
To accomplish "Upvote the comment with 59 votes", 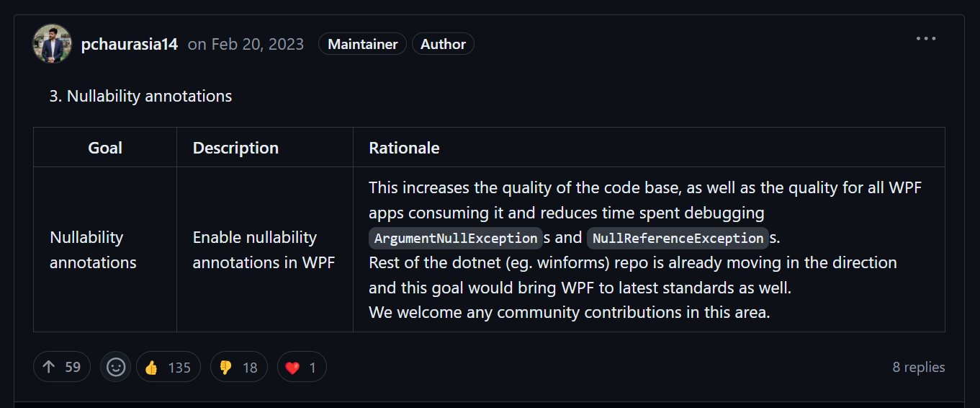I will 61,367.
